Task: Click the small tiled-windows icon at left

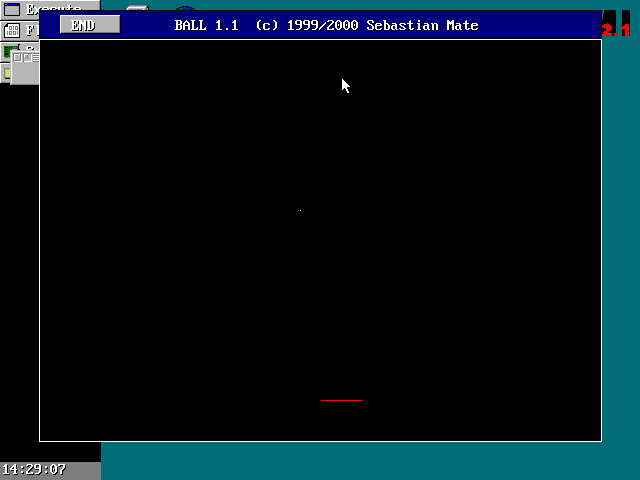Action: pos(25,58)
